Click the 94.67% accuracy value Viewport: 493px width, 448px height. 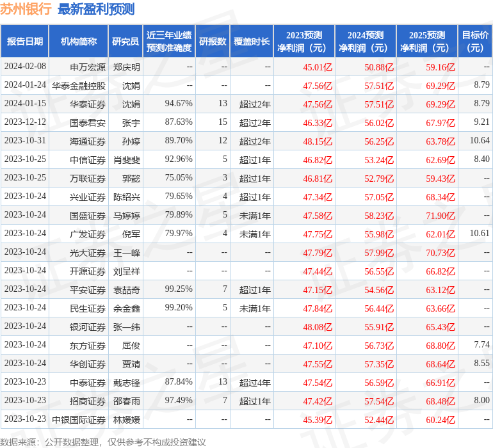pos(179,104)
